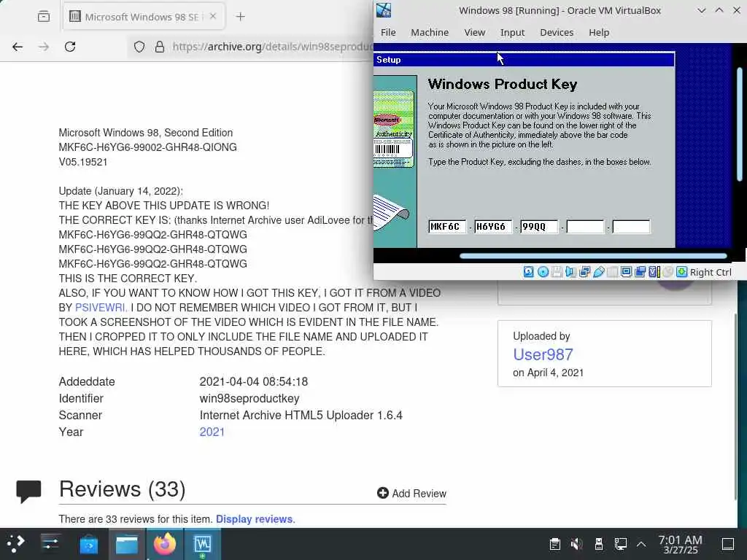
Task: Click the fifth empty product key box
Action: pyautogui.click(x=631, y=227)
